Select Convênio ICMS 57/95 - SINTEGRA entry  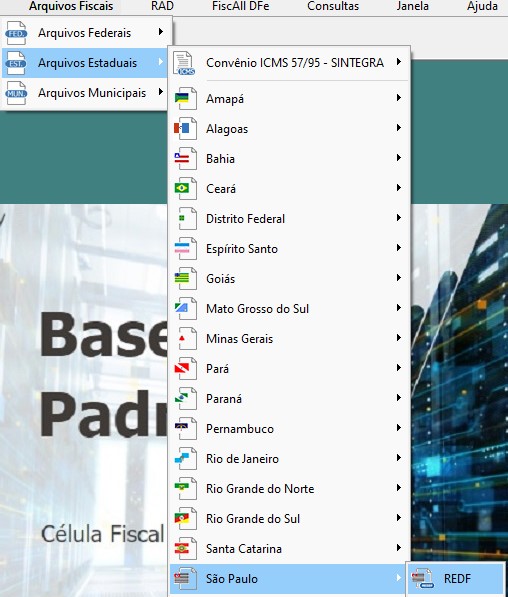click(x=289, y=63)
